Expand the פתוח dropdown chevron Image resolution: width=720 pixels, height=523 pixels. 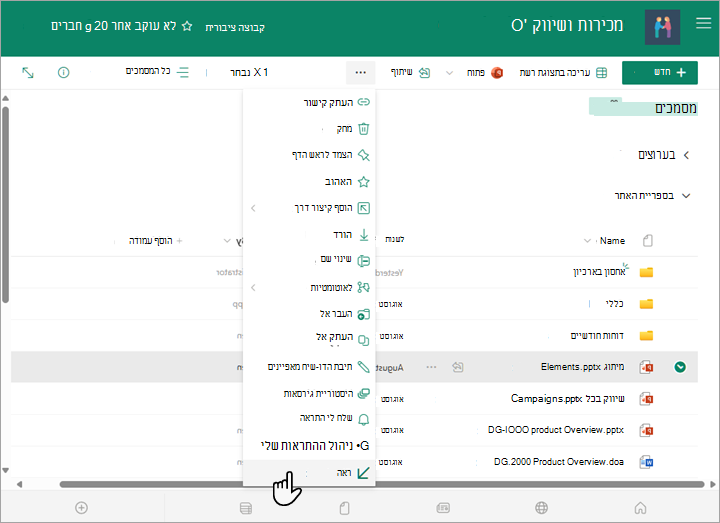point(450,73)
